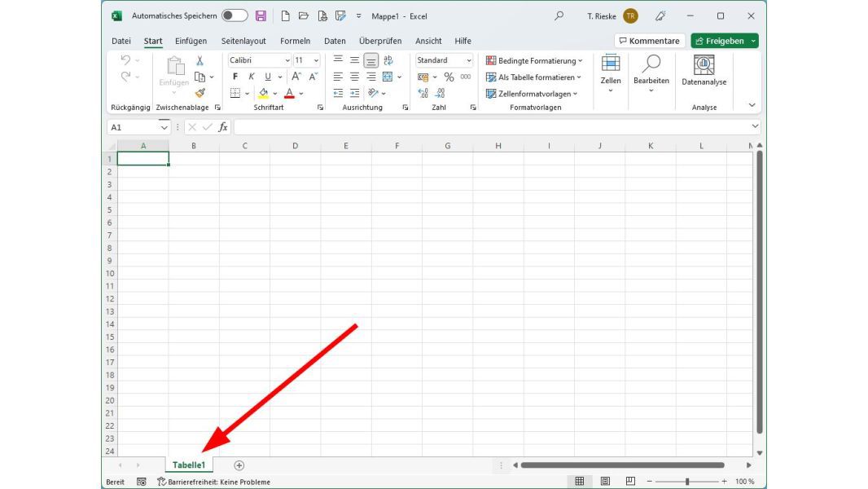Switch to Seitenlayout tab
Image resolution: width=868 pixels, height=489 pixels.
(243, 41)
